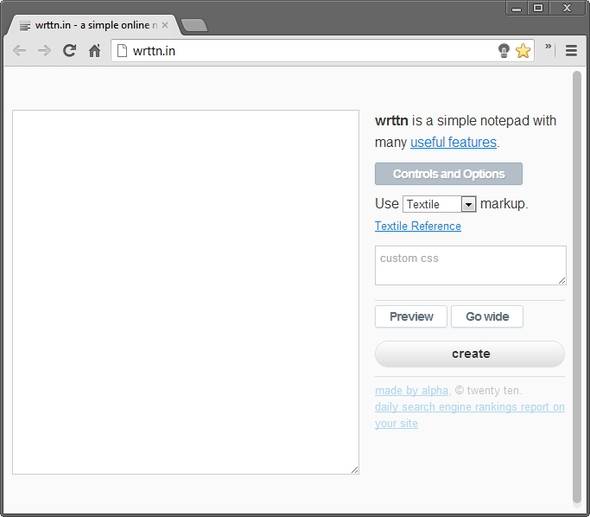The image size is (590, 517).
Task: Close the browser window
Action: (x=567, y=8)
